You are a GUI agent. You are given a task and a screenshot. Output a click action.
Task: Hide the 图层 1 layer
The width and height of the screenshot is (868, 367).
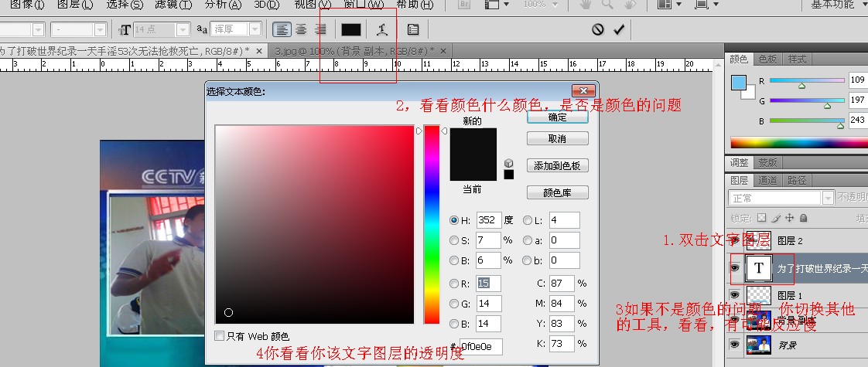[735, 294]
